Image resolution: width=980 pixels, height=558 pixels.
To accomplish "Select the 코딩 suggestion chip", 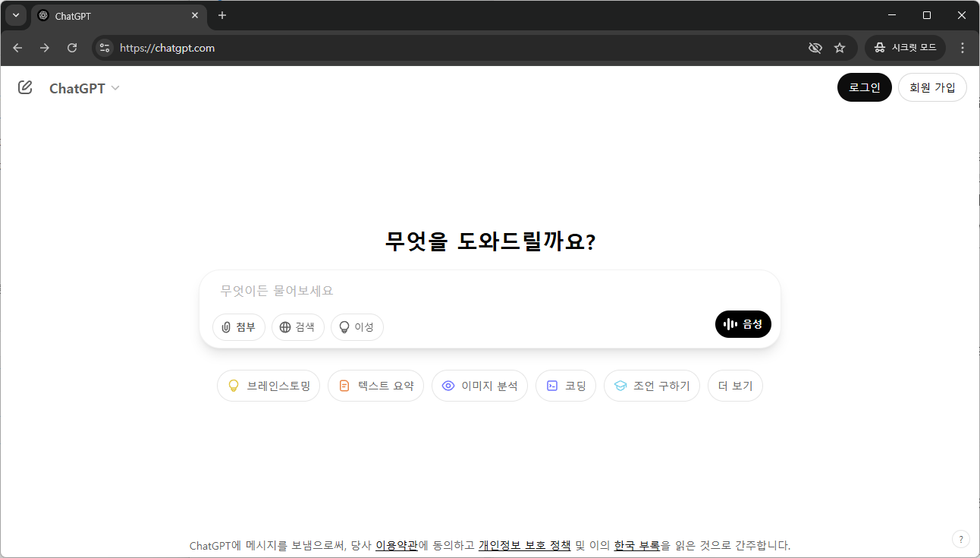I will 566,386.
